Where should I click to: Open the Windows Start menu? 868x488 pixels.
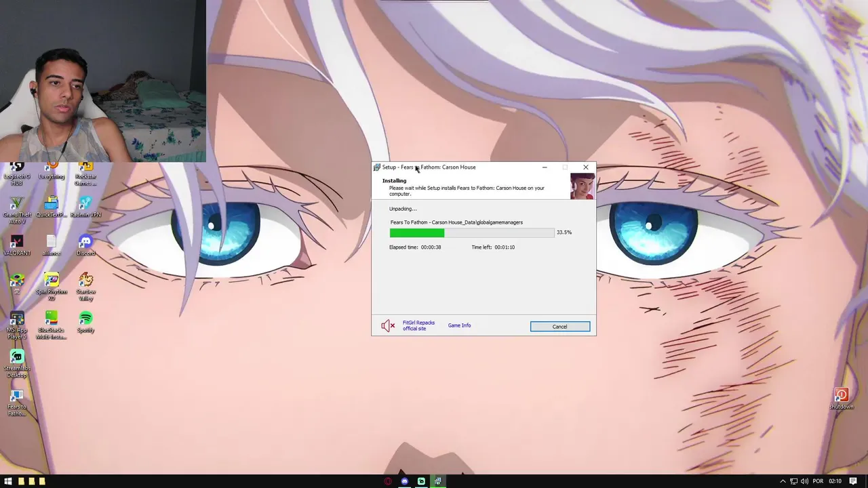point(8,481)
